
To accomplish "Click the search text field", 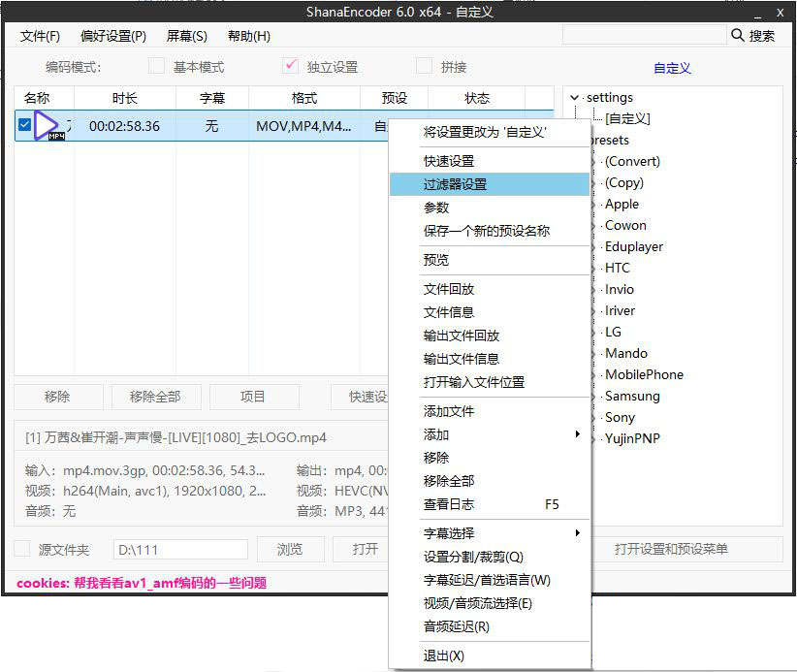I will pyautogui.click(x=645, y=35).
